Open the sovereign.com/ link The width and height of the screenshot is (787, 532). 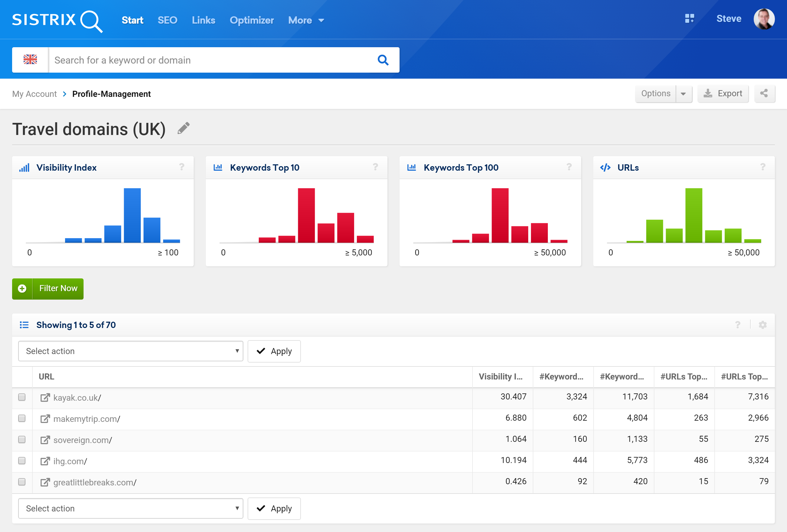[83, 440]
